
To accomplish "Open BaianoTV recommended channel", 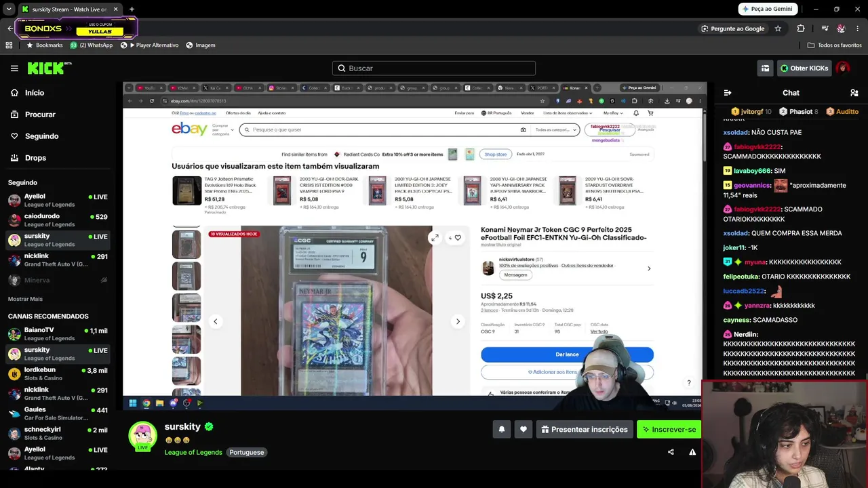I will pos(58,334).
